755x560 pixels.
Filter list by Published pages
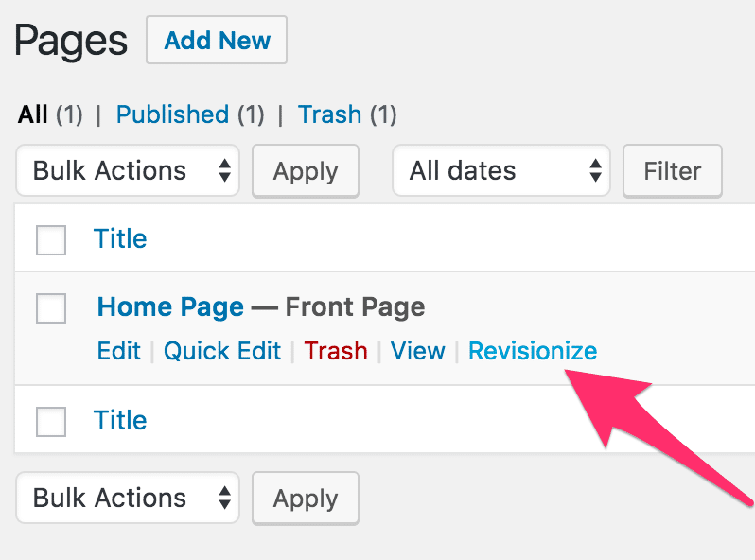[172, 114]
